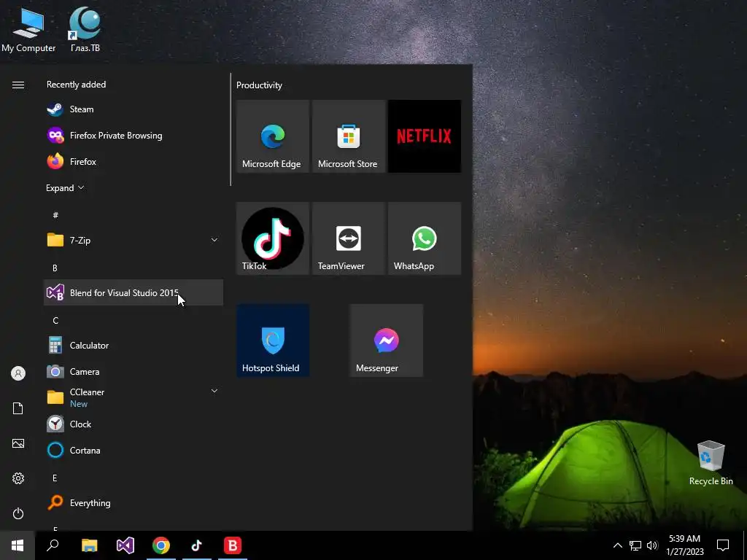Select the Глаз.ТВ desktop shortcut
This screenshot has width=747, height=560.
tap(85, 29)
